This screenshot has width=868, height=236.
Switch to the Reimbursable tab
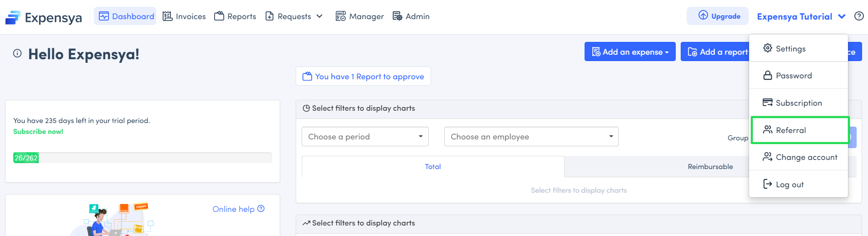pyautogui.click(x=710, y=167)
